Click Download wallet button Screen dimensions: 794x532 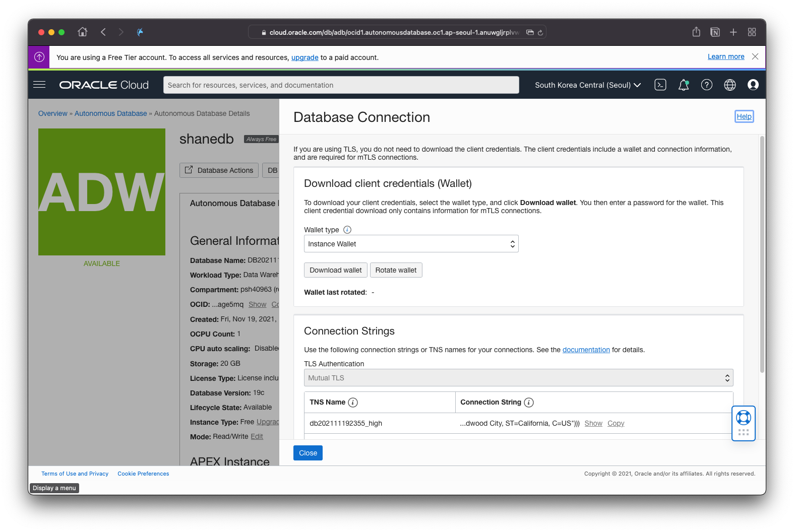(x=335, y=270)
